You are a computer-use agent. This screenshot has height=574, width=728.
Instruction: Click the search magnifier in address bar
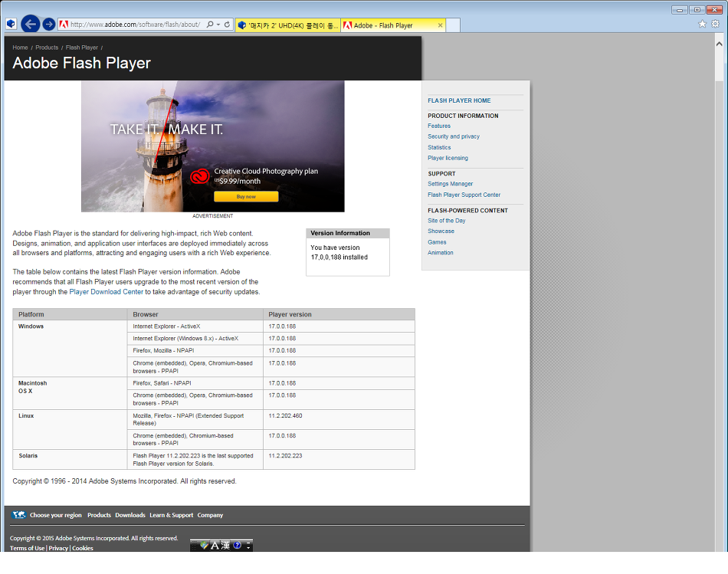(210, 25)
